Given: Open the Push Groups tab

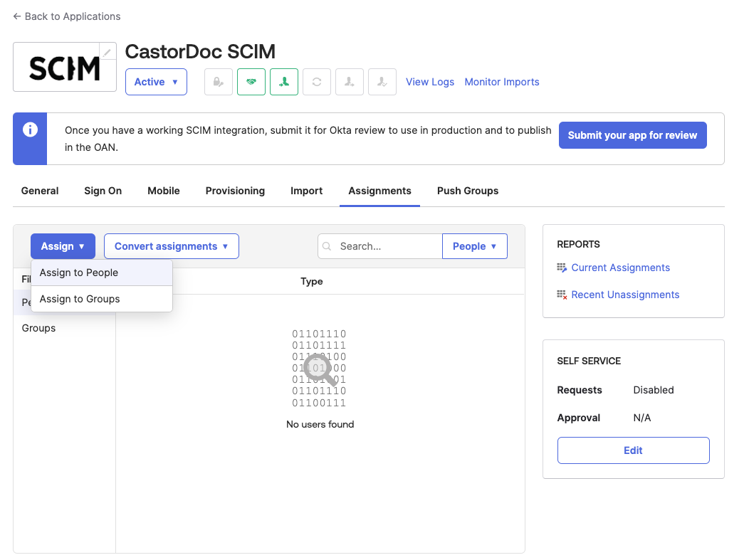Looking at the screenshot, I should pyautogui.click(x=467, y=191).
